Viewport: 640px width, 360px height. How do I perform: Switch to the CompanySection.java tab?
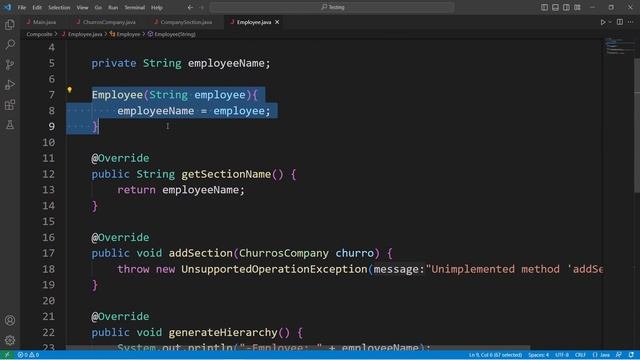(x=186, y=22)
